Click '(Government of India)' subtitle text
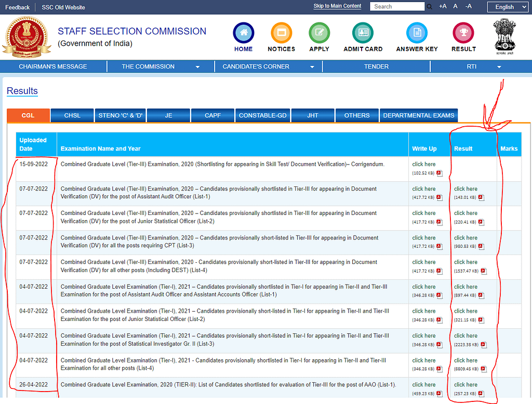This screenshot has height=404, width=532. [x=95, y=44]
